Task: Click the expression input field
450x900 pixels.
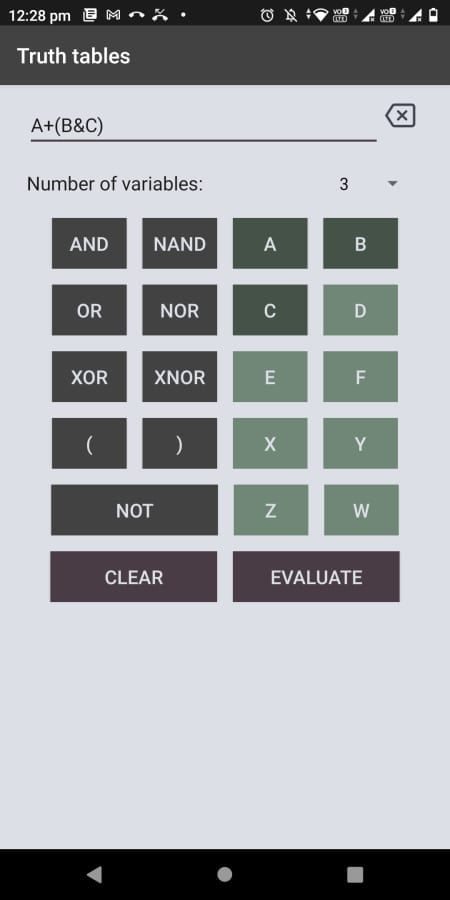Action: tap(203, 126)
